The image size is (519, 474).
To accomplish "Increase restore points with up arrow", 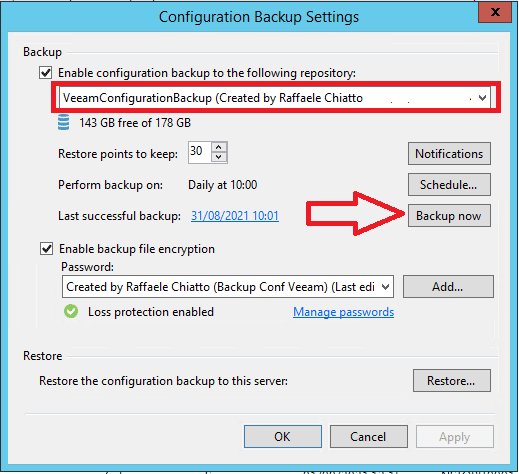I will click(219, 147).
